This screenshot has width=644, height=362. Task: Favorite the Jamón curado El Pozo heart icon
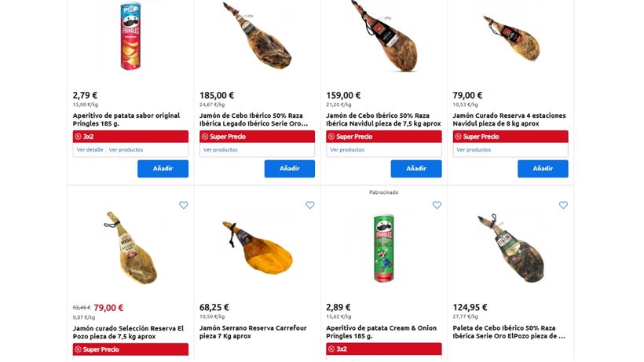pyautogui.click(x=184, y=205)
